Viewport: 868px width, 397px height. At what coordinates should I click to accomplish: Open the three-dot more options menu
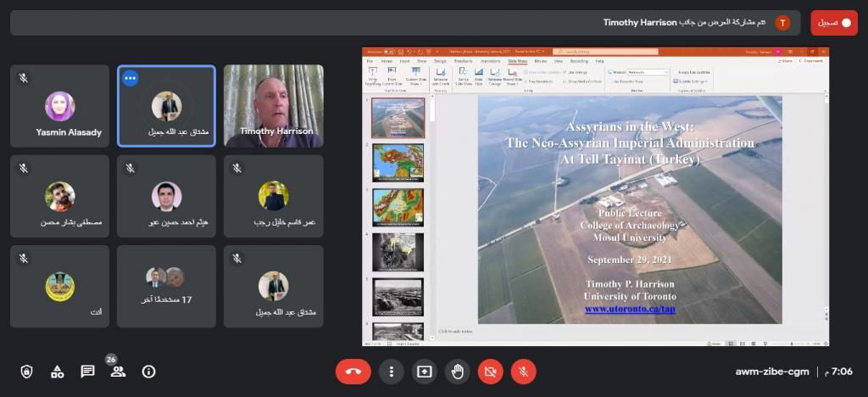[391, 371]
